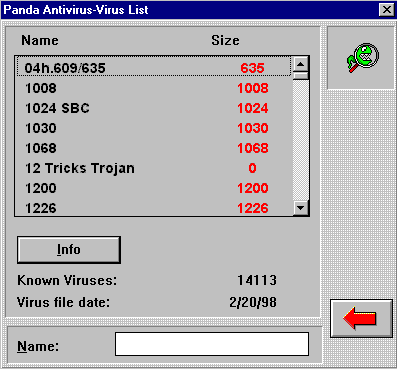Select the 1024 SBC virus entry
Image resolution: width=397 pixels, height=369 pixels.
[154, 108]
